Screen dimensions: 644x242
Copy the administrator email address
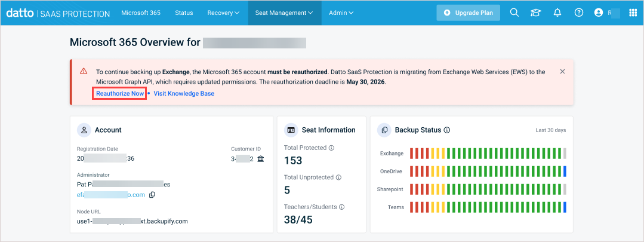pos(152,195)
